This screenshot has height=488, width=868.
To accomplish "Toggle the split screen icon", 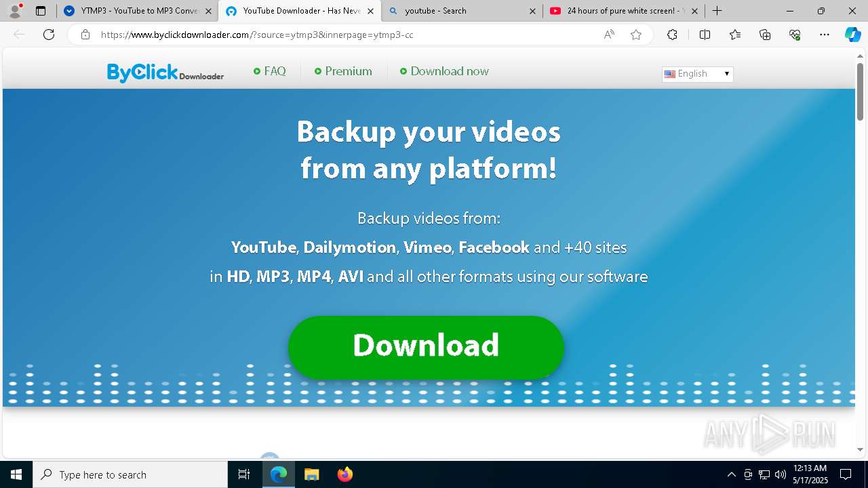I will [705, 35].
